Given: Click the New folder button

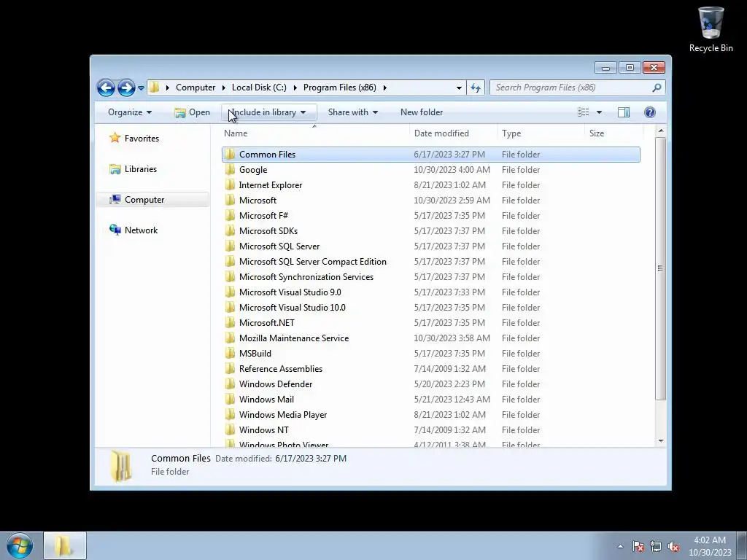Looking at the screenshot, I should 422,112.
